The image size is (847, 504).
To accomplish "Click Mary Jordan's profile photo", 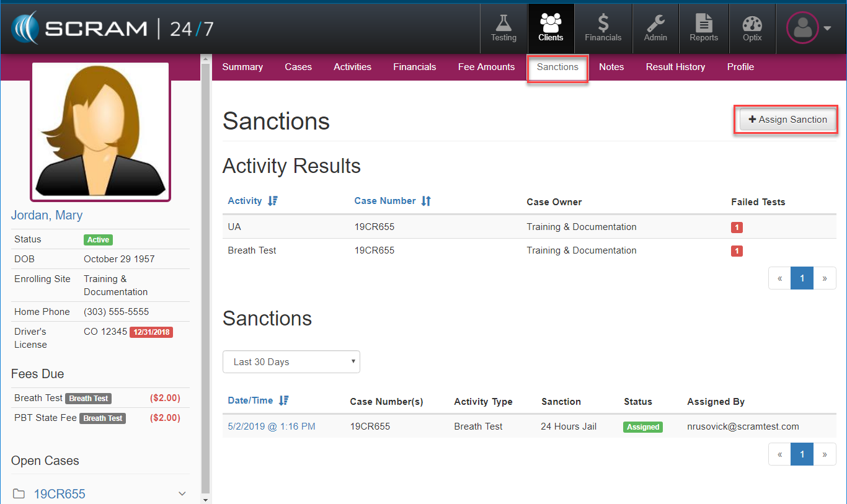I will 100,131.
